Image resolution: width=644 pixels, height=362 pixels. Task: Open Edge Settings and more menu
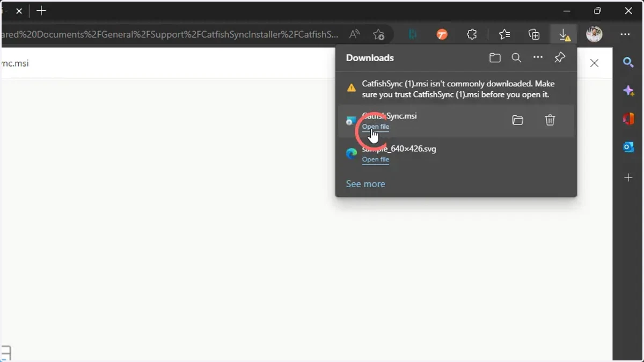coord(625,34)
